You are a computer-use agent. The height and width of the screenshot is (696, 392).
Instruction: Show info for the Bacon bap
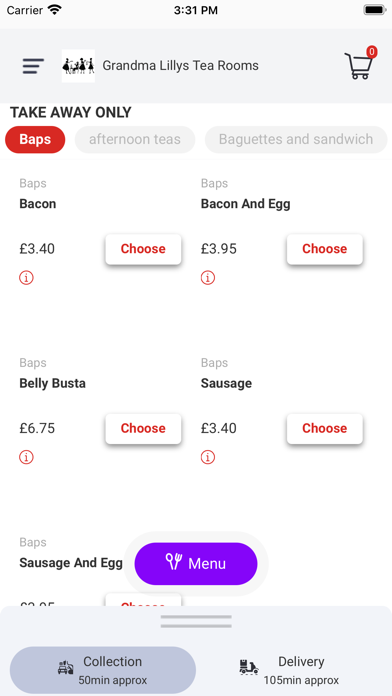click(x=26, y=278)
